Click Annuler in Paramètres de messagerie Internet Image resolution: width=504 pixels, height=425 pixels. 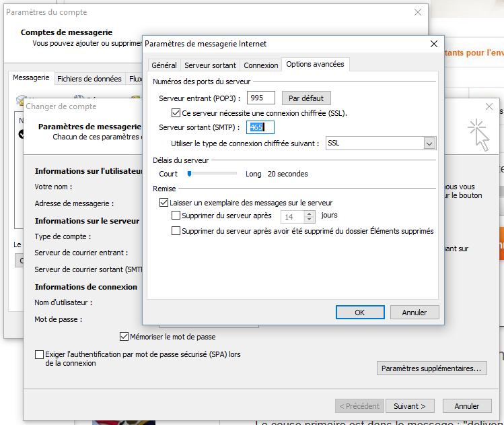coord(415,313)
